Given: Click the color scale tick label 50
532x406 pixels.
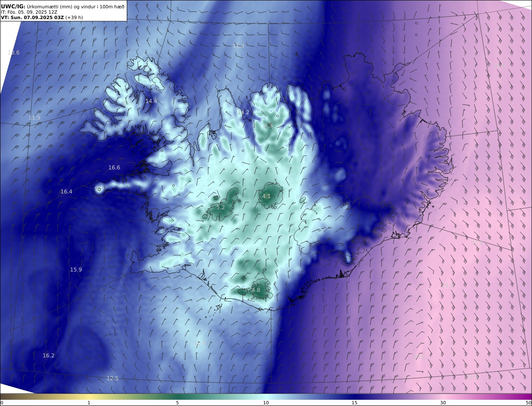Looking at the screenshot, I should [x=529, y=403].
